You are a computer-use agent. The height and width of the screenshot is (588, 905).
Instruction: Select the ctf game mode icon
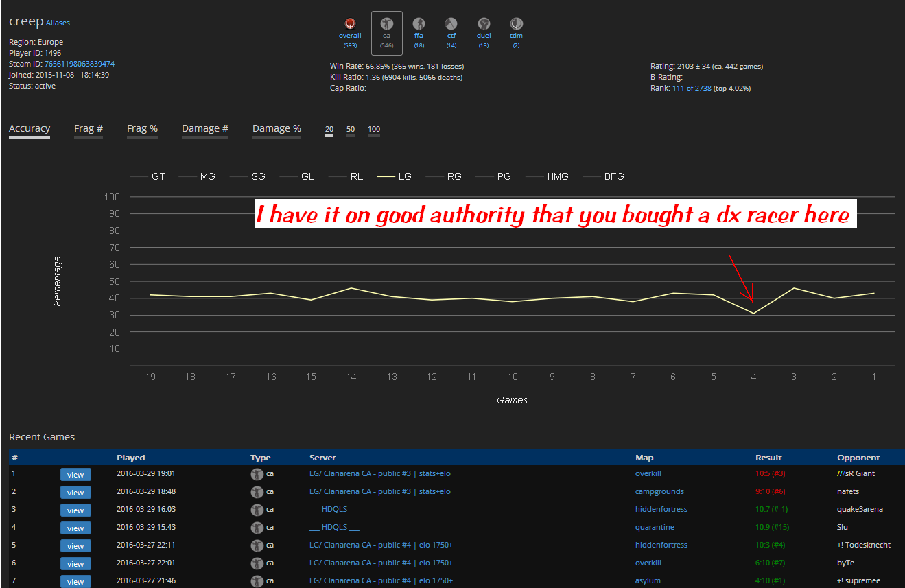coord(451,25)
